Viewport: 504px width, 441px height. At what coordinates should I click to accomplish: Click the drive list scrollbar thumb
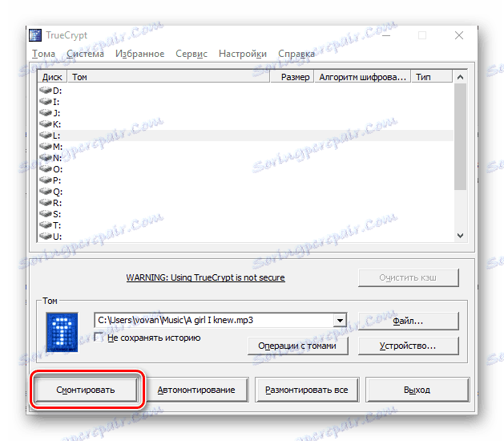tap(460, 136)
